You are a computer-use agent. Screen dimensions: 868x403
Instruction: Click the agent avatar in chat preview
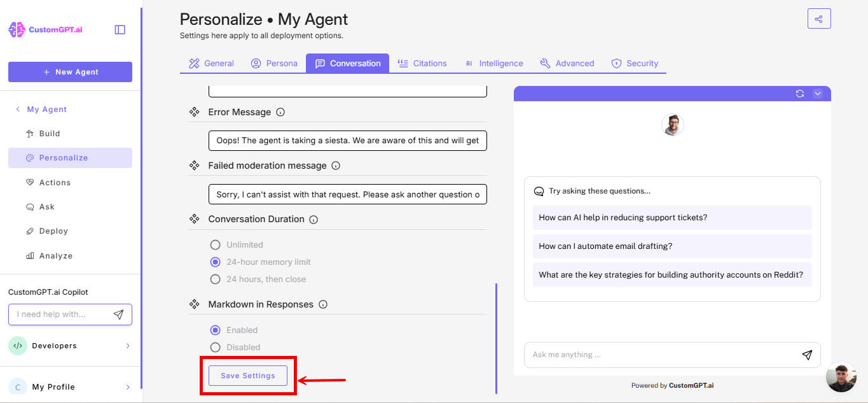(673, 125)
